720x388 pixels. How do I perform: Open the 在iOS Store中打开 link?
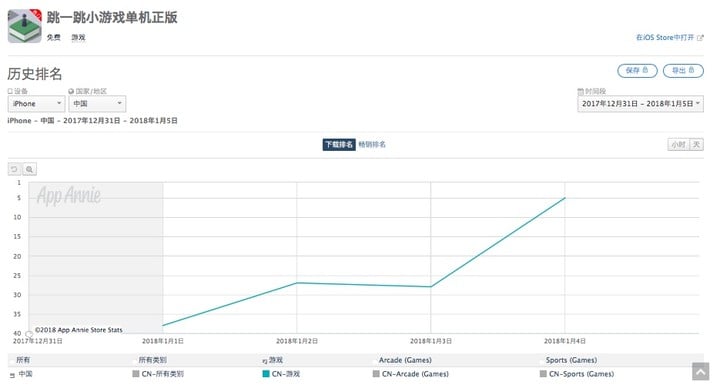(x=665, y=38)
